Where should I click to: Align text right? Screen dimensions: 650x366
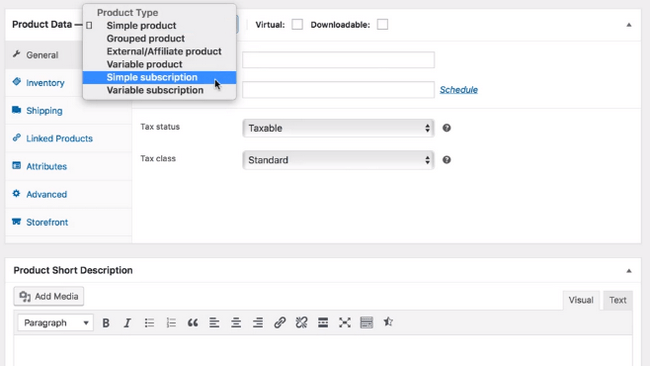(258, 323)
